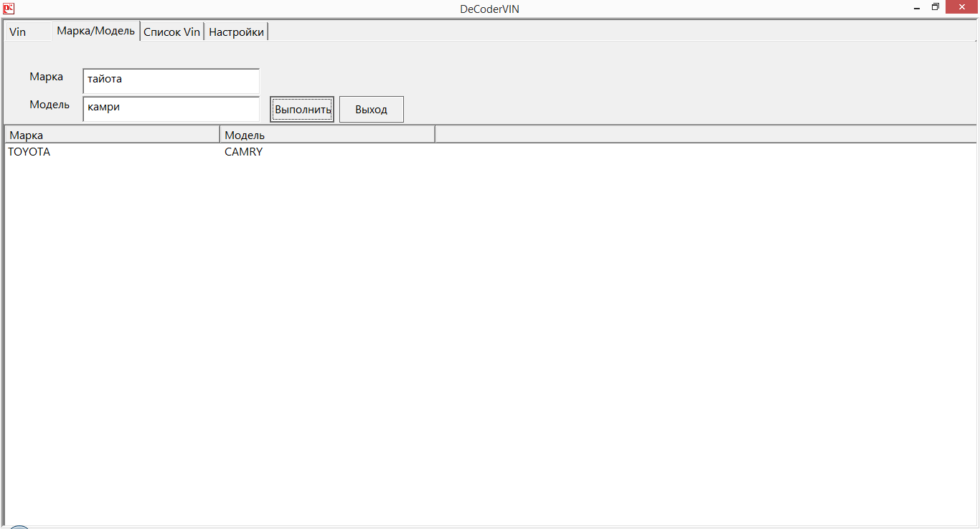Screen dimensions: 980x529
Task: Click the Выход button
Action: [371, 110]
